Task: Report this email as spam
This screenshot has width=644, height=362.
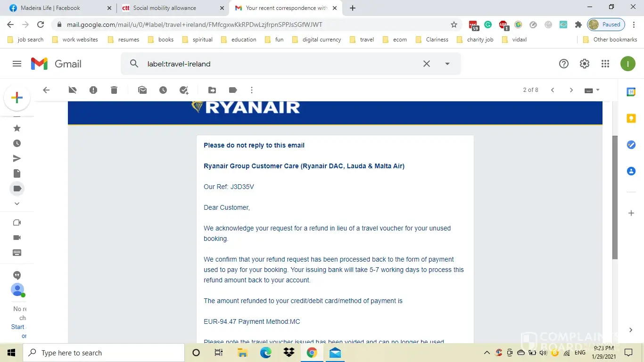Action: tap(93, 90)
